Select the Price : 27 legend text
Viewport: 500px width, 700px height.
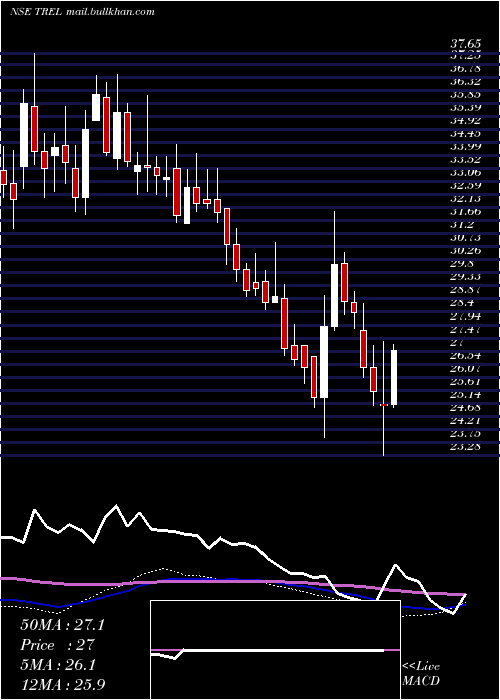point(57,645)
